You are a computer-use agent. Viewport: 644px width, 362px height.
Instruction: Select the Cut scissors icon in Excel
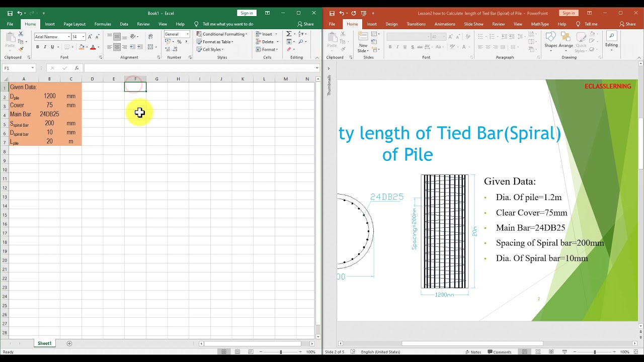click(x=21, y=34)
